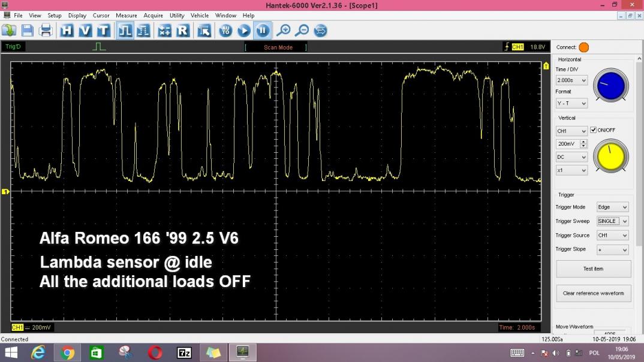Select the dotted waveform display mode icon
The image size is (644, 362).
pos(143,31)
